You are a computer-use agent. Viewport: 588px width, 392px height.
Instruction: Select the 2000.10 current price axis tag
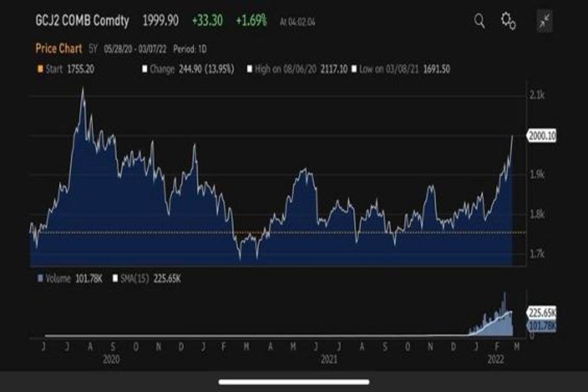(x=541, y=136)
